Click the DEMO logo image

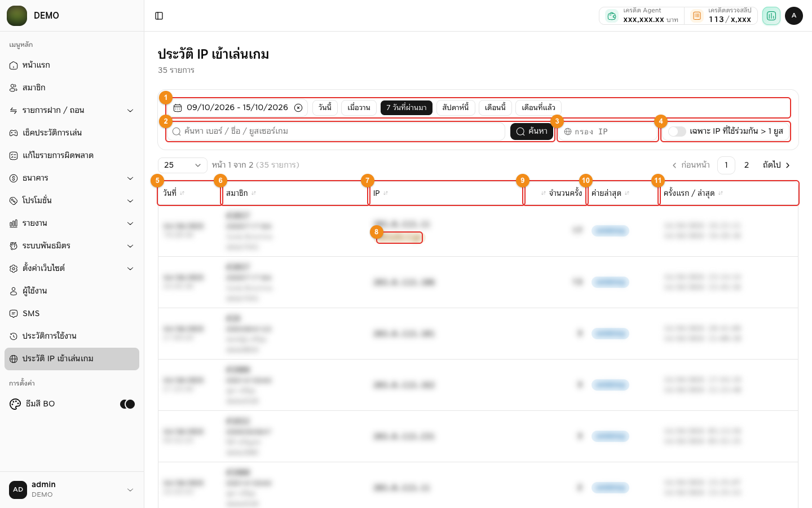click(17, 16)
